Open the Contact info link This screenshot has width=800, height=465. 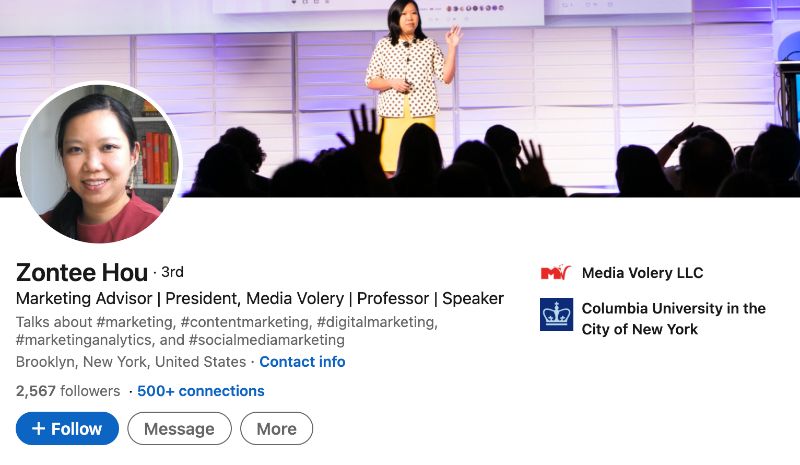click(x=302, y=362)
